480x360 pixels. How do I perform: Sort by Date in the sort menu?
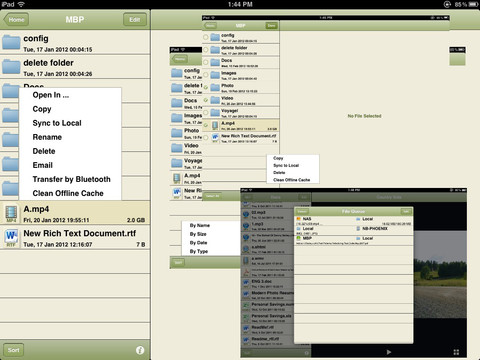[198, 243]
